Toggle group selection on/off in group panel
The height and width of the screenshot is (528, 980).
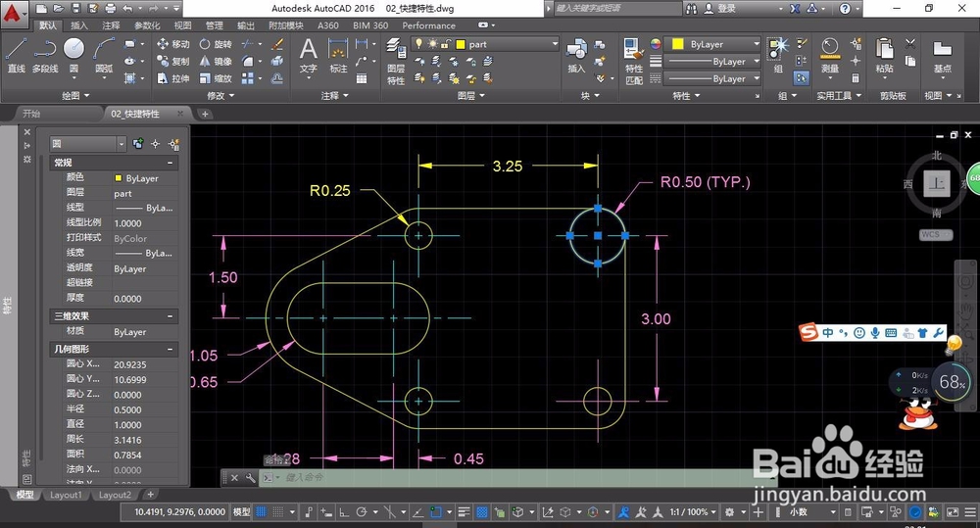pyautogui.click(x=802, y=78)
